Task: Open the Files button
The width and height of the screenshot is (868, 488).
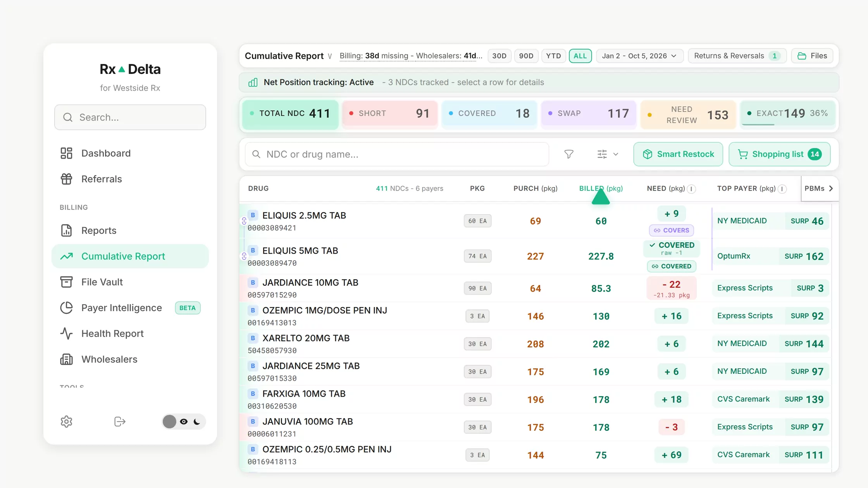Action: [812, 56]
